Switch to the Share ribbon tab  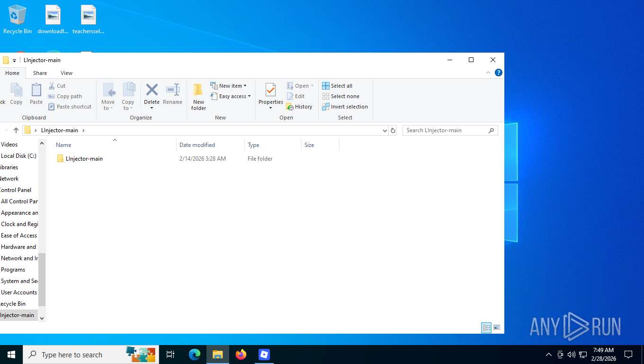pyautogui.click(x=40, y=73)
